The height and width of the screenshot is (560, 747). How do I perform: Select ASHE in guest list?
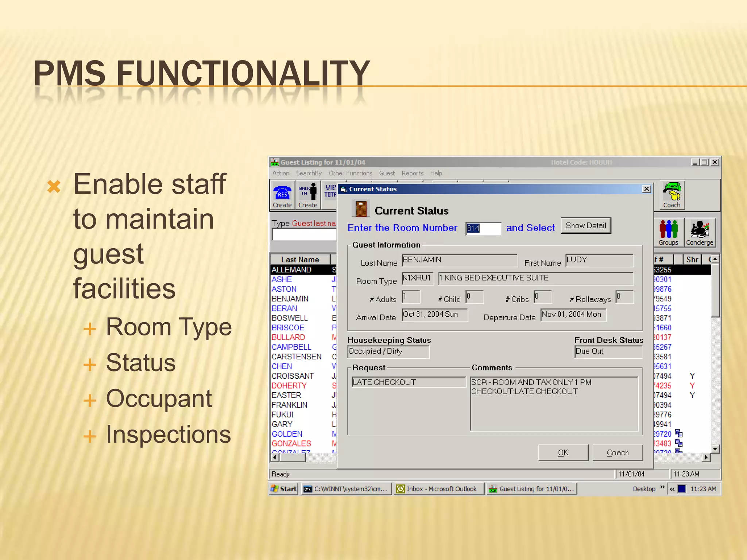[282, 279]
